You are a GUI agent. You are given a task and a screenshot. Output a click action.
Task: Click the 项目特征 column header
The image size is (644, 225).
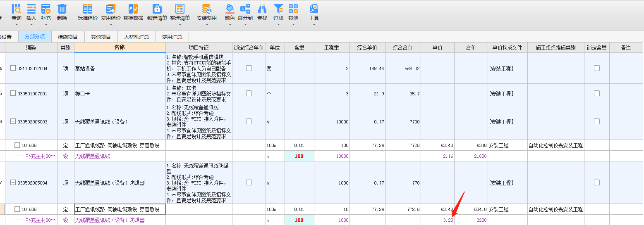(x=199, y=47)
